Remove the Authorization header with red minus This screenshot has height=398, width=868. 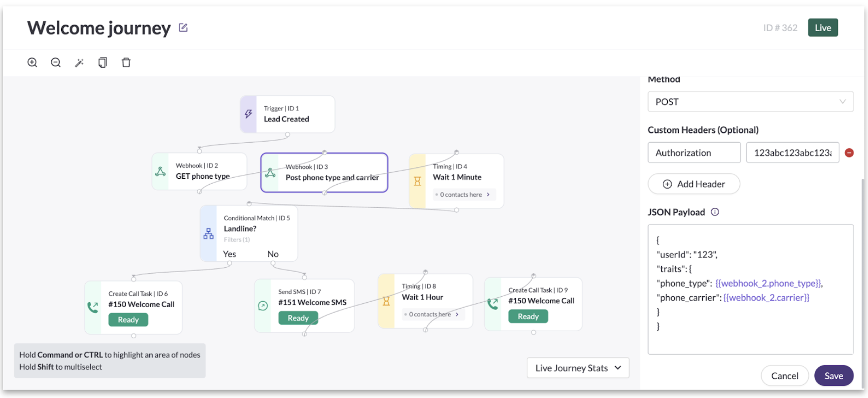click(x=849, y=153)
